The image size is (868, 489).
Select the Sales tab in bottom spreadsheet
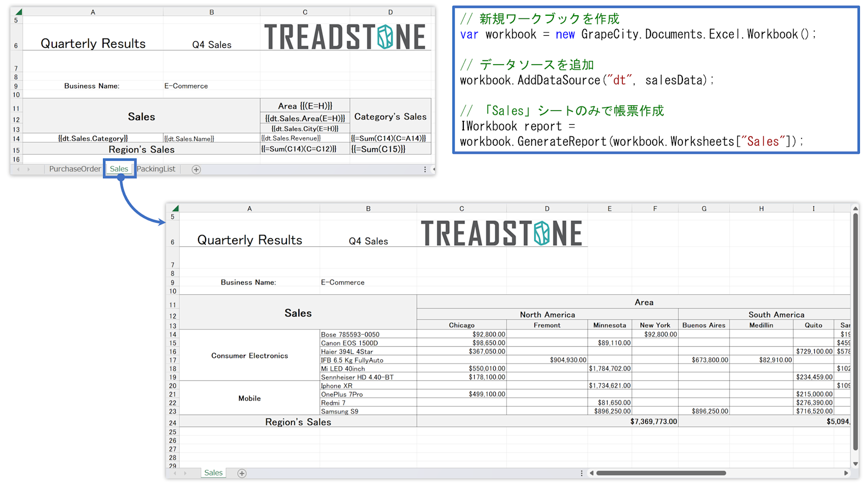[213, 473]
